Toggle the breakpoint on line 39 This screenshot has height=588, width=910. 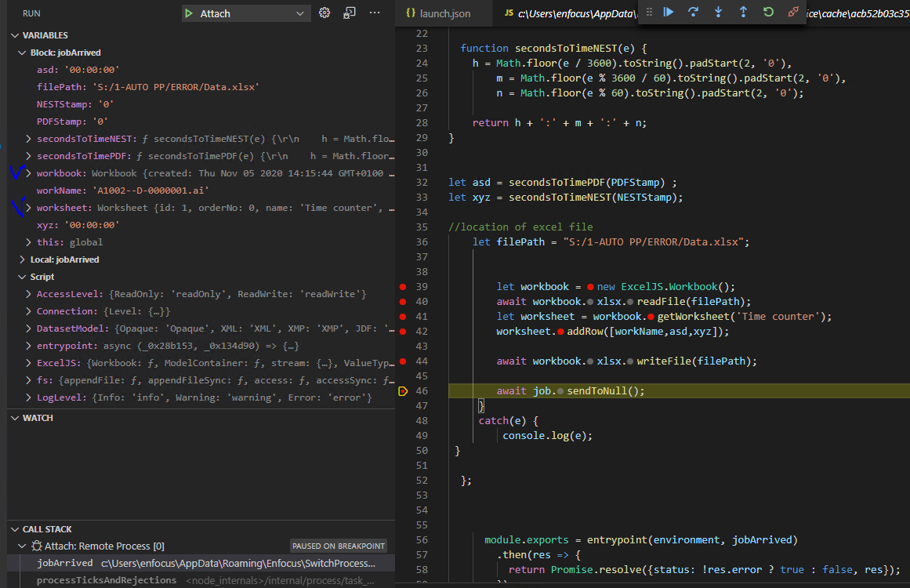click(403, 287)
